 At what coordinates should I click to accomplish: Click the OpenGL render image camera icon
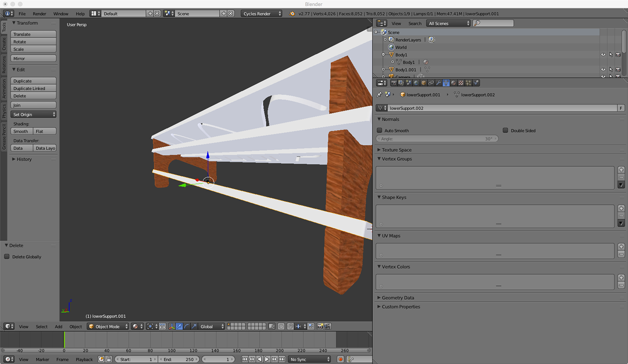click(x=320, y=327)
